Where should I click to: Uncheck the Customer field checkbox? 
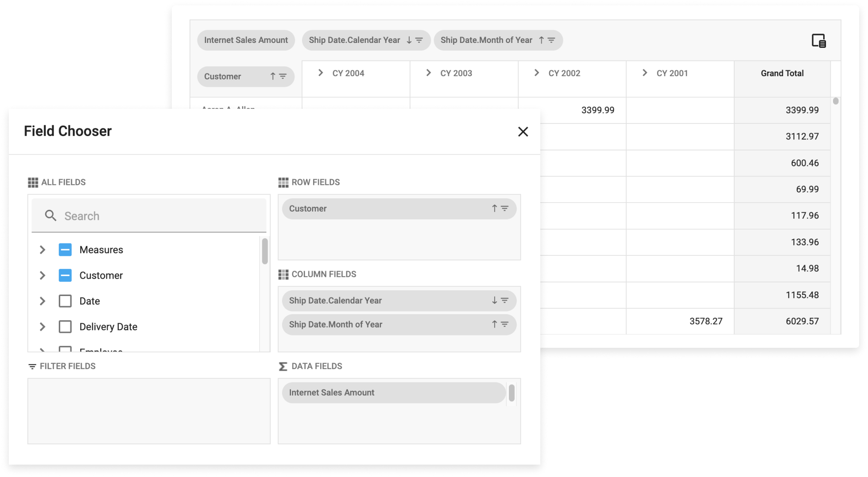tap(65, 275)
